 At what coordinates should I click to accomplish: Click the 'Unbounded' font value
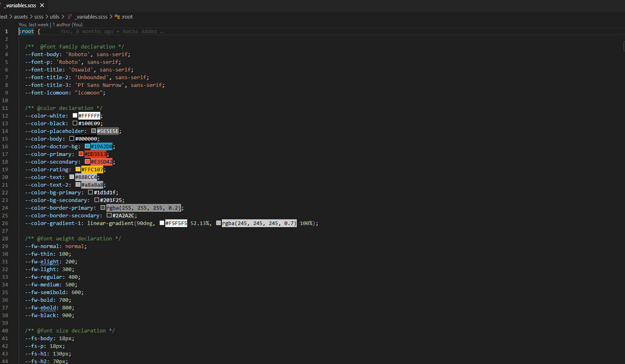click(92, 77)
